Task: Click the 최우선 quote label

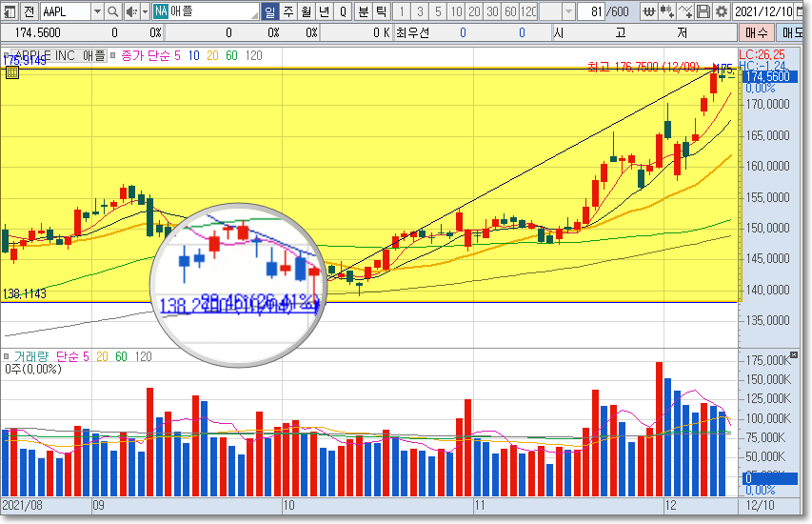Action: [x=413, y=32]
